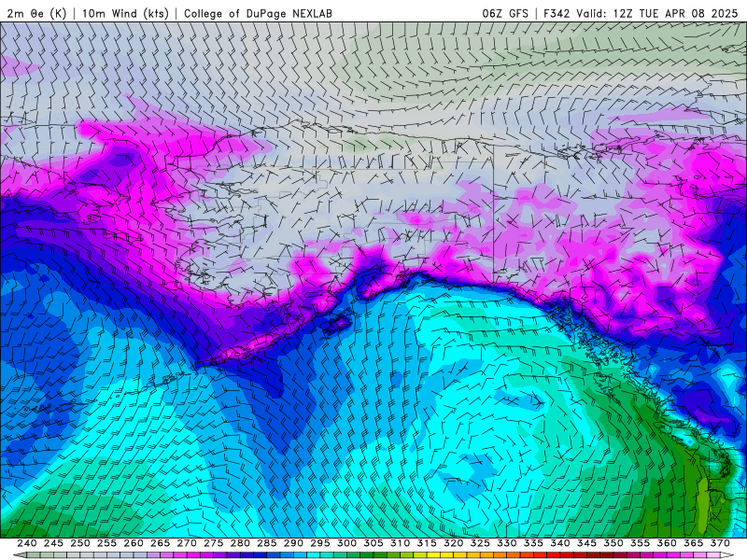This screenshot has width=747, height=560.
Task: Click the 345 value on the color scale
Action: click(587, 543)
